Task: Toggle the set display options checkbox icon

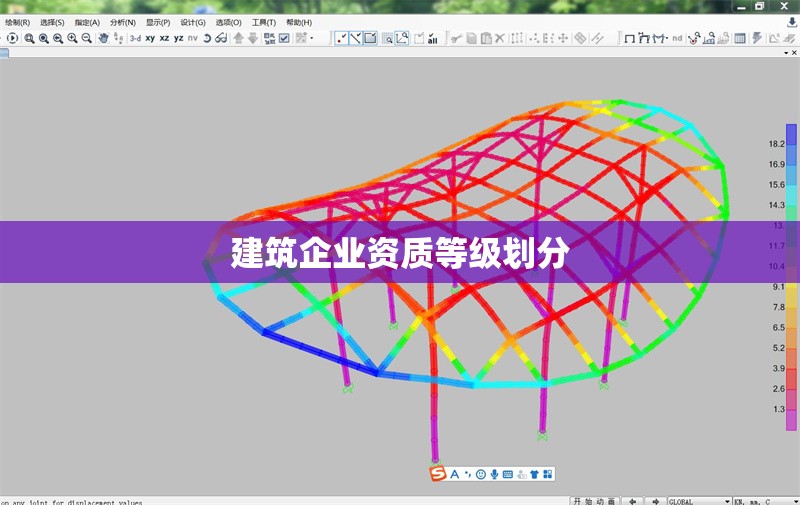Action: coord(284,38)
